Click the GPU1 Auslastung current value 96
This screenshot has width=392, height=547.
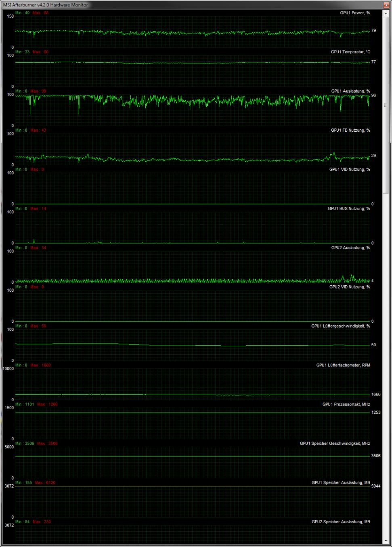tap(373, 96)
